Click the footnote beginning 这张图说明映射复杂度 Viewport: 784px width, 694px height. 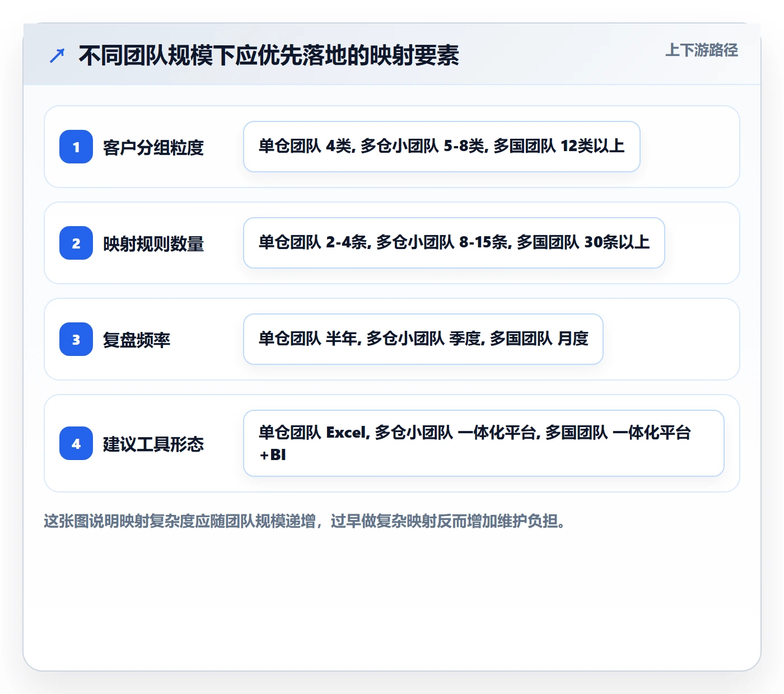point(305,521)
